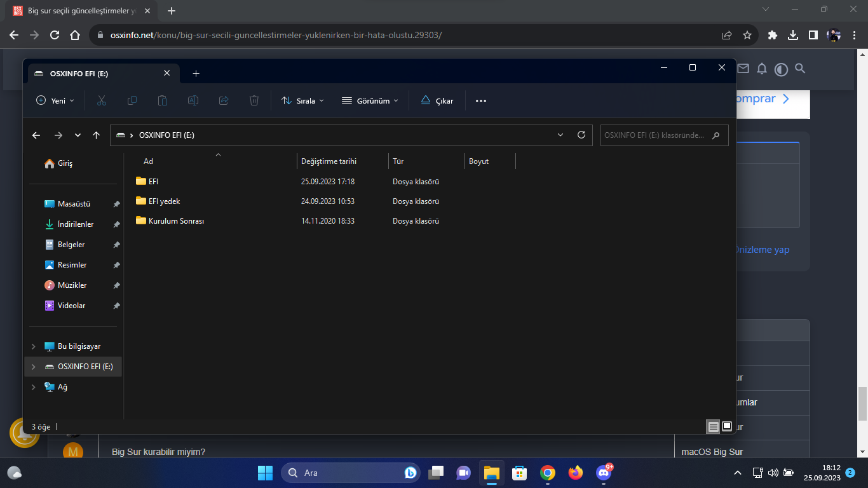Image resolution: width=868 pixels, height=488 pixels.
Task: Go up one folder level with up arrow
Action: click(x=97, y=135)
